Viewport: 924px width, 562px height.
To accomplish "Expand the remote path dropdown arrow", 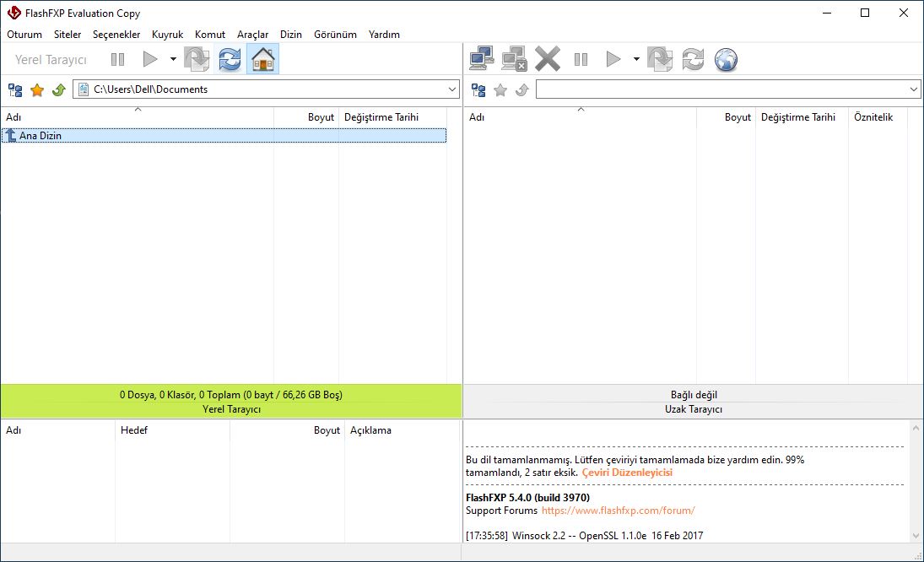I will click(x=913, y=89).
